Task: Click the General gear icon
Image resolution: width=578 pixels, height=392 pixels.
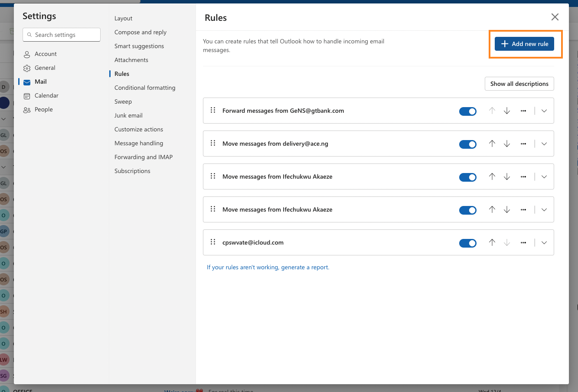Action: [27, 68]
